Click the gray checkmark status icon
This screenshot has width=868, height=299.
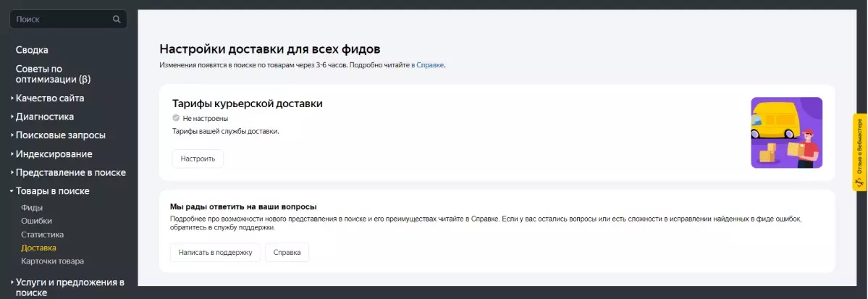(175, 118)
